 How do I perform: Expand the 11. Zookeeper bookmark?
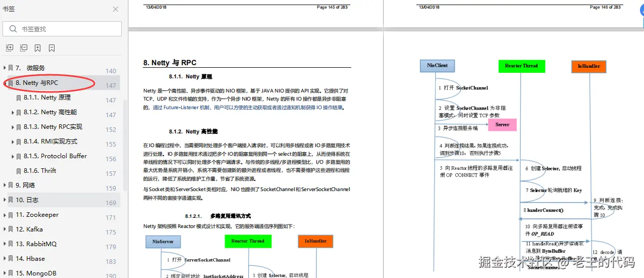point(5,214)
